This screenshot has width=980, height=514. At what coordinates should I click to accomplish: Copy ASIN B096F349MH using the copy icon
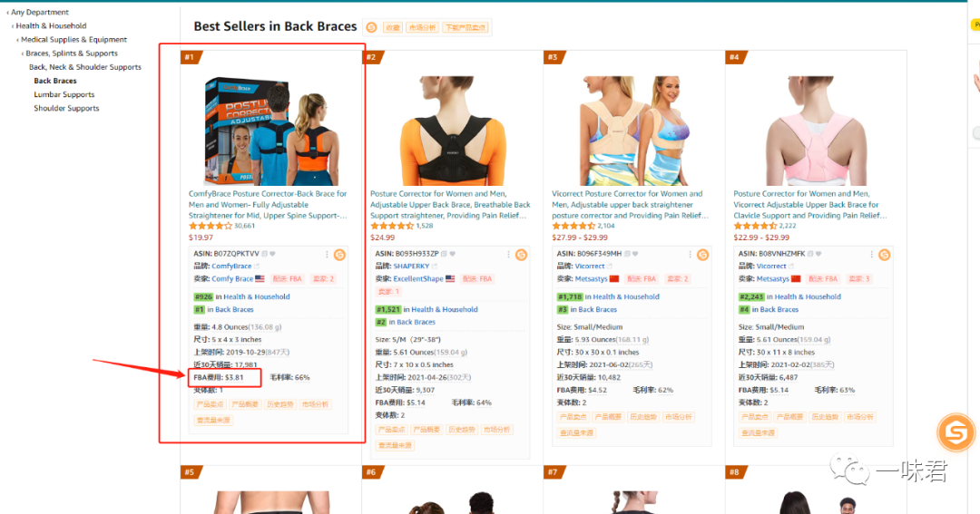627,254
